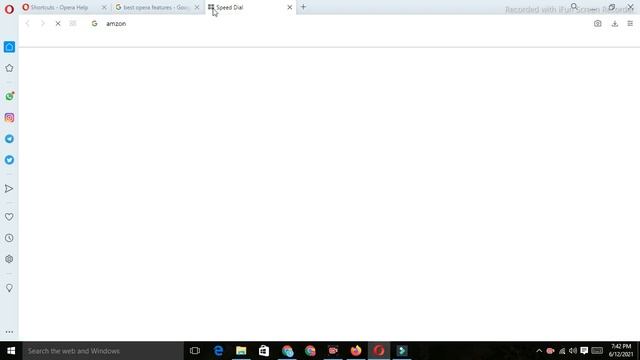Open the clock showing 7:42 PM
The height and width of the screenshot is (360, 640).
pos(621,351)
